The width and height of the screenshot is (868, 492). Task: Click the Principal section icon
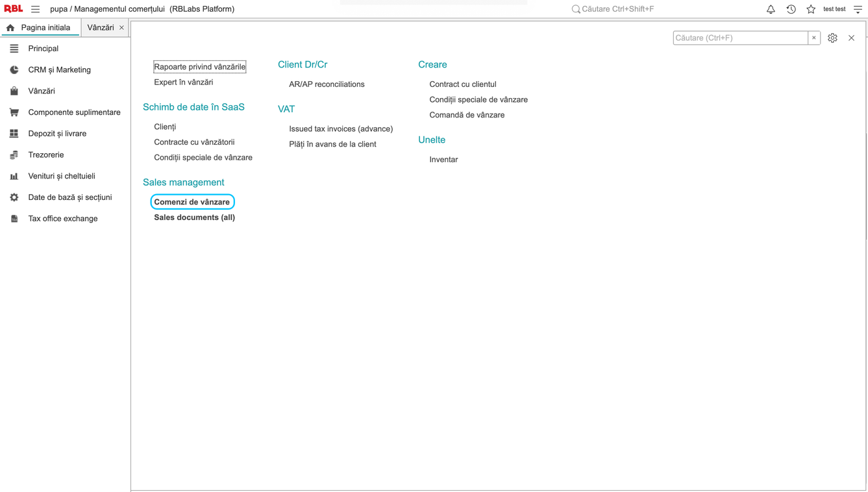14,49
